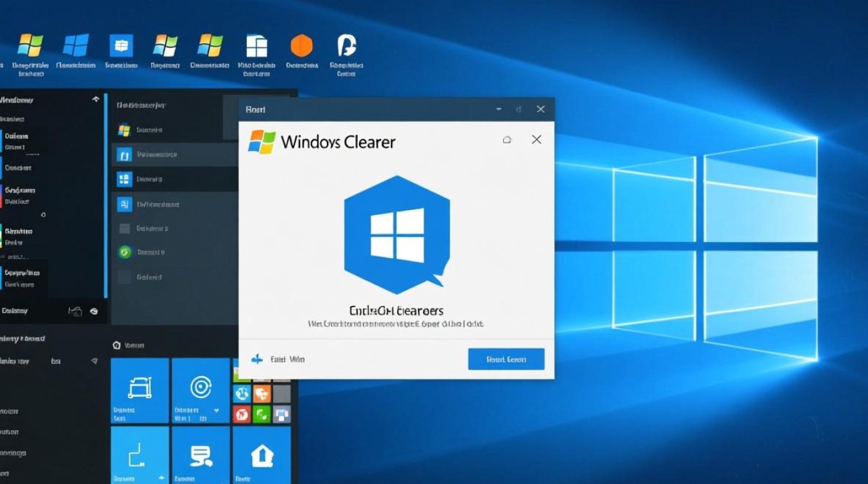The height and width of the screenshot is (484, 868).
Task: Select the drawing tools tile
Action: (139, 386)
